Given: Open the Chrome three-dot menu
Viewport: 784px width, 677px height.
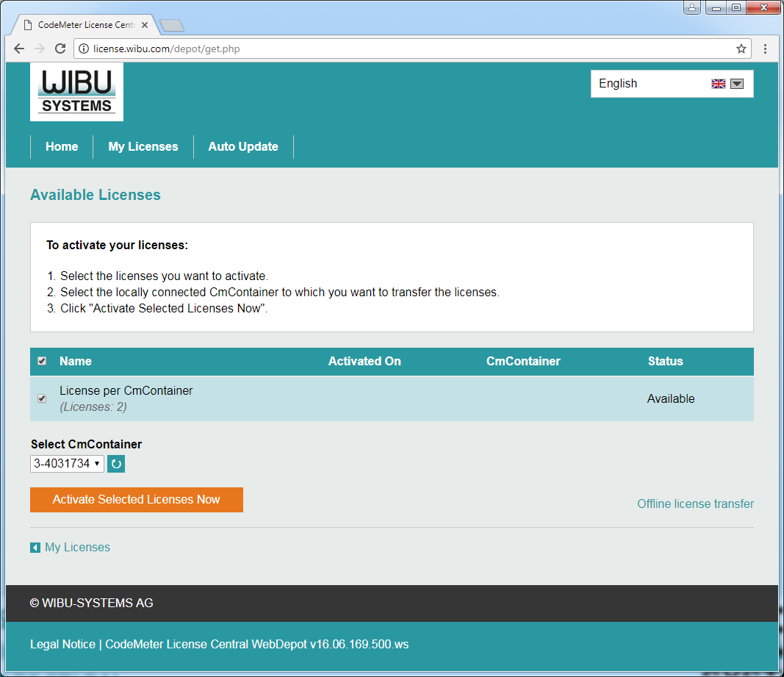Looking at the screenshot, I should [765, 49].
